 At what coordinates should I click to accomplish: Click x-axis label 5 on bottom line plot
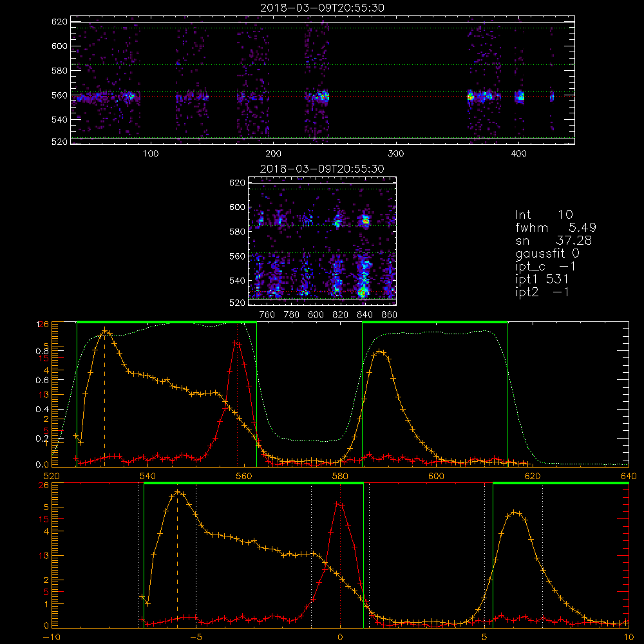(x=485, y=637)
